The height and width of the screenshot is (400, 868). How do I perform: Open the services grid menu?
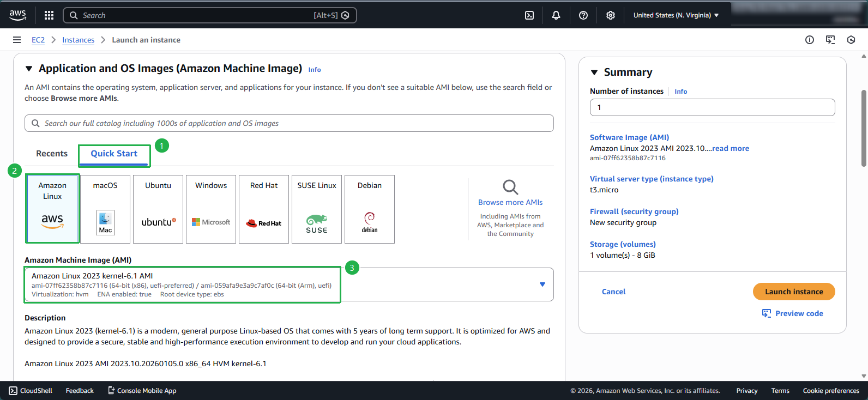[49, 15]
